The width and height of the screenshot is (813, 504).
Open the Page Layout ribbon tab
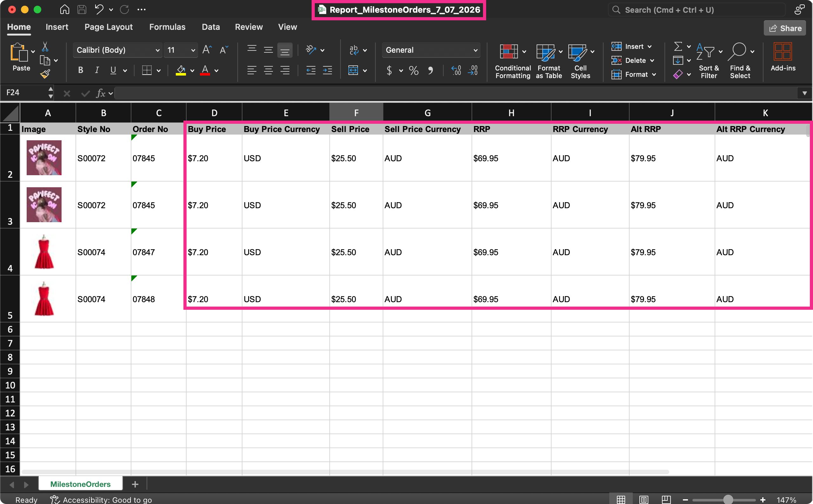click(x=108, y=27)
